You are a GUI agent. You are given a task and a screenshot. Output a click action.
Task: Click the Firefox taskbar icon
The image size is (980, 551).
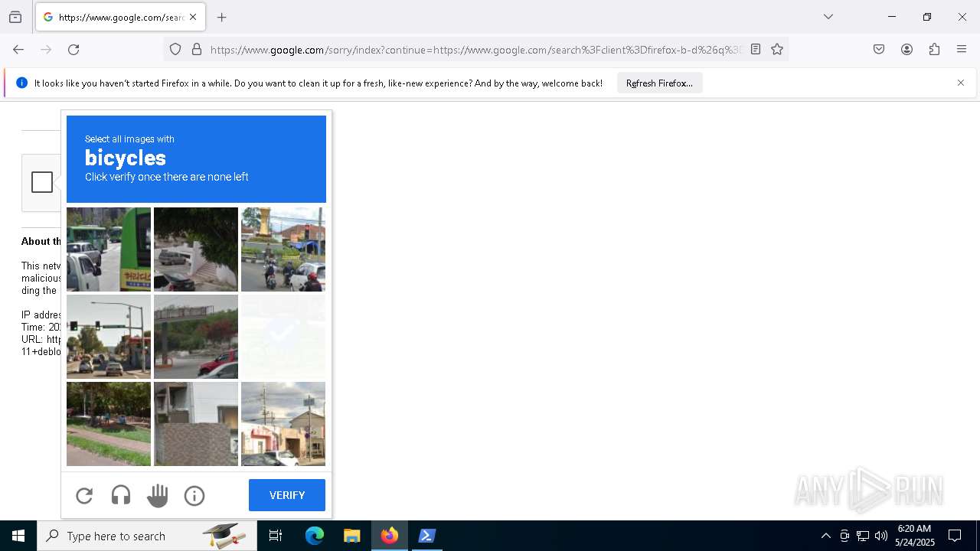point(390,536)
